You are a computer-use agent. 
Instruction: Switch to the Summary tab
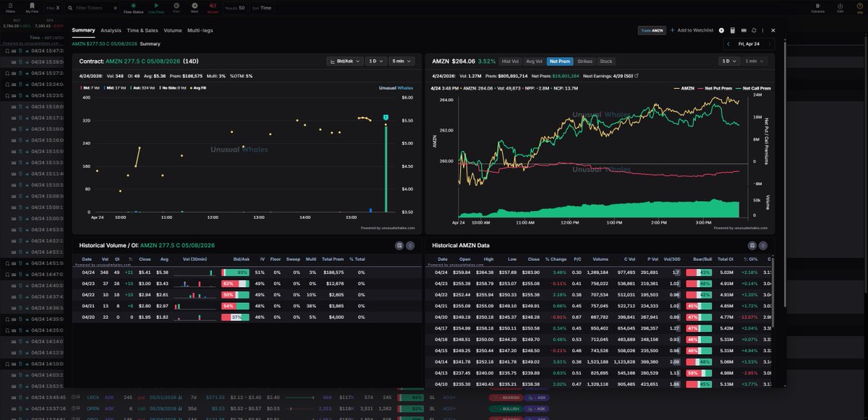83,30
